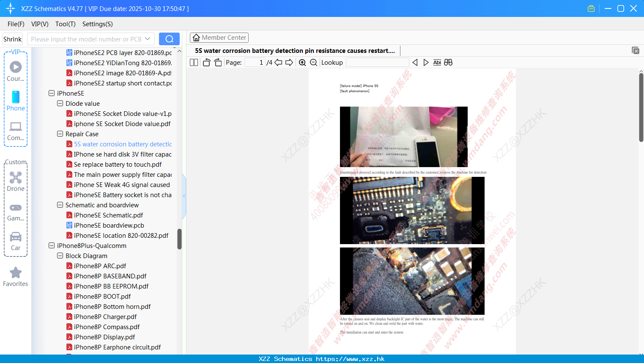Select the Phone category icon

pyautogui.click(x=16, y=101)
